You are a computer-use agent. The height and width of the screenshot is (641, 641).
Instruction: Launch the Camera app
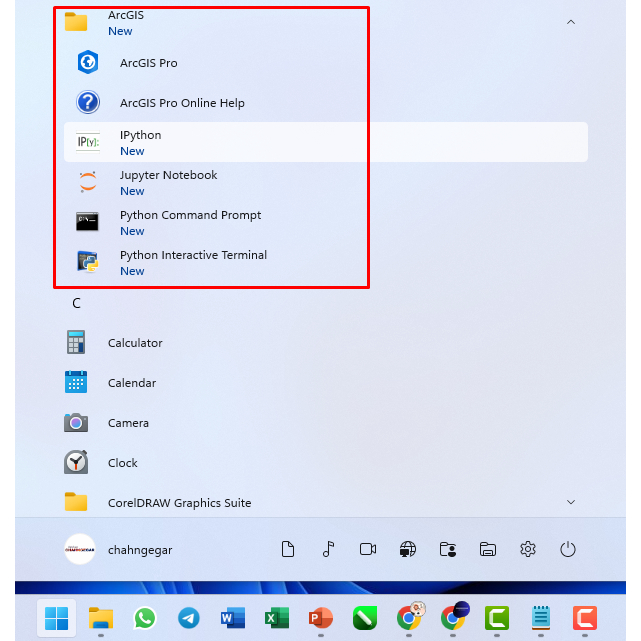128,423
